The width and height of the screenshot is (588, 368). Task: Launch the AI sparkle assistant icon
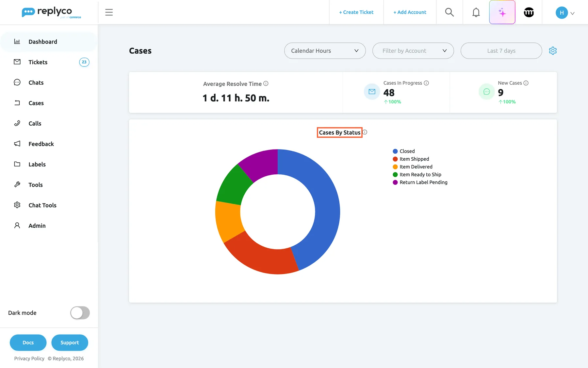tap(502, 12)
